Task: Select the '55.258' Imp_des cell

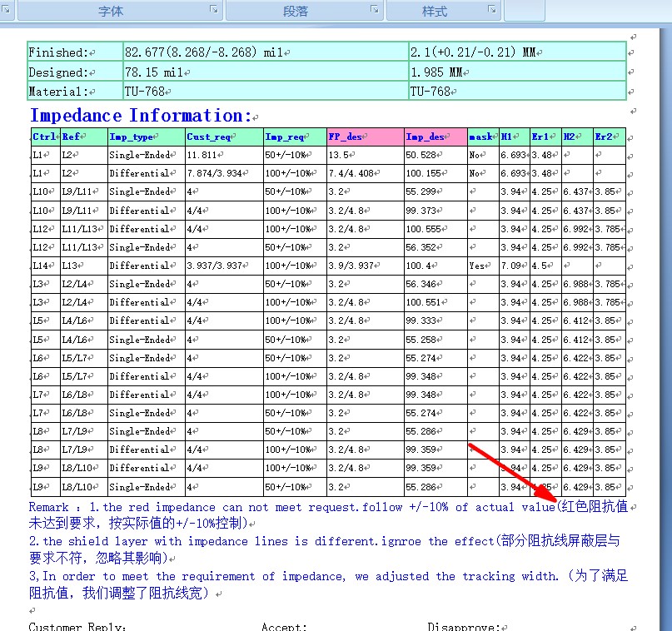Action: pos(436,340)
